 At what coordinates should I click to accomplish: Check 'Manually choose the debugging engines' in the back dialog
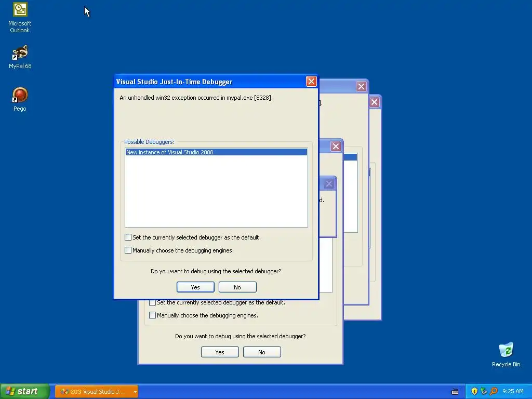(x=152, y=315)
